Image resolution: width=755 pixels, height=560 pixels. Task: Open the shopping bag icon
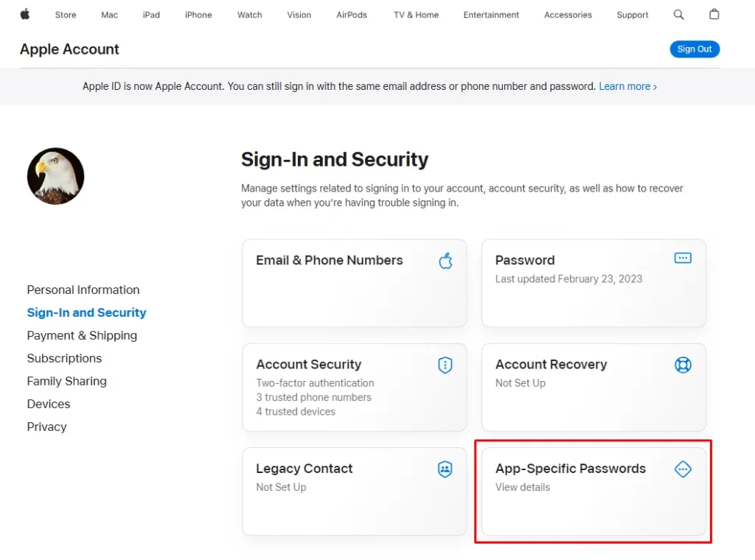714,15
